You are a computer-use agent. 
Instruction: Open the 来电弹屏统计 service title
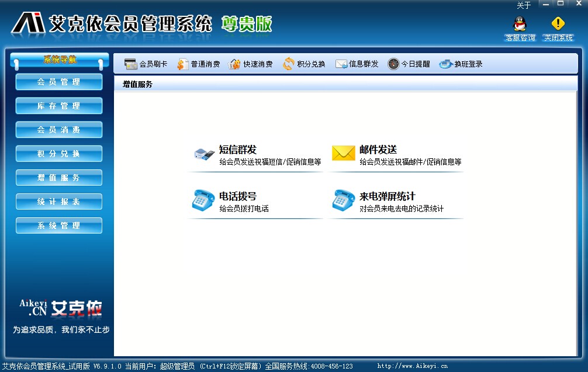click(x=388, y=196)
